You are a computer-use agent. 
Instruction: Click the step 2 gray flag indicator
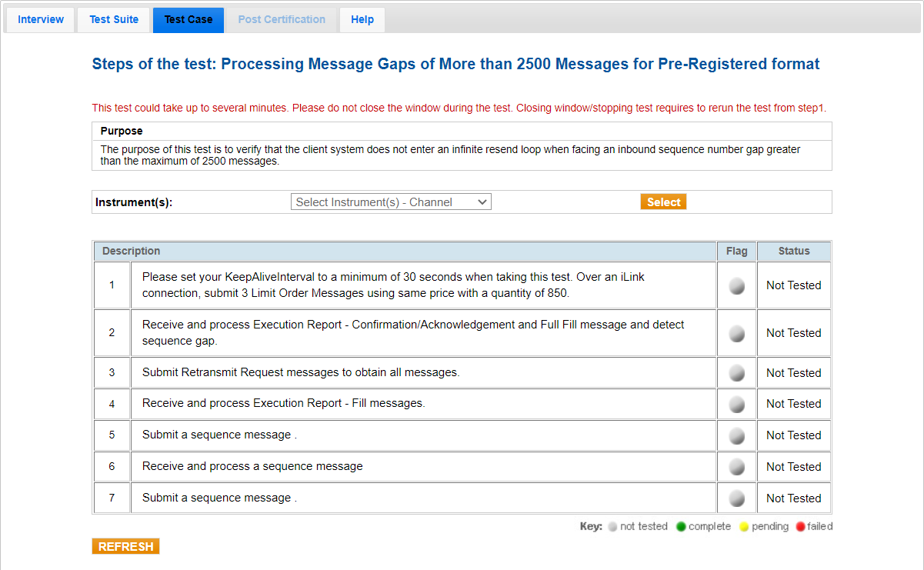pyautogui.click(x=736, y=333)
